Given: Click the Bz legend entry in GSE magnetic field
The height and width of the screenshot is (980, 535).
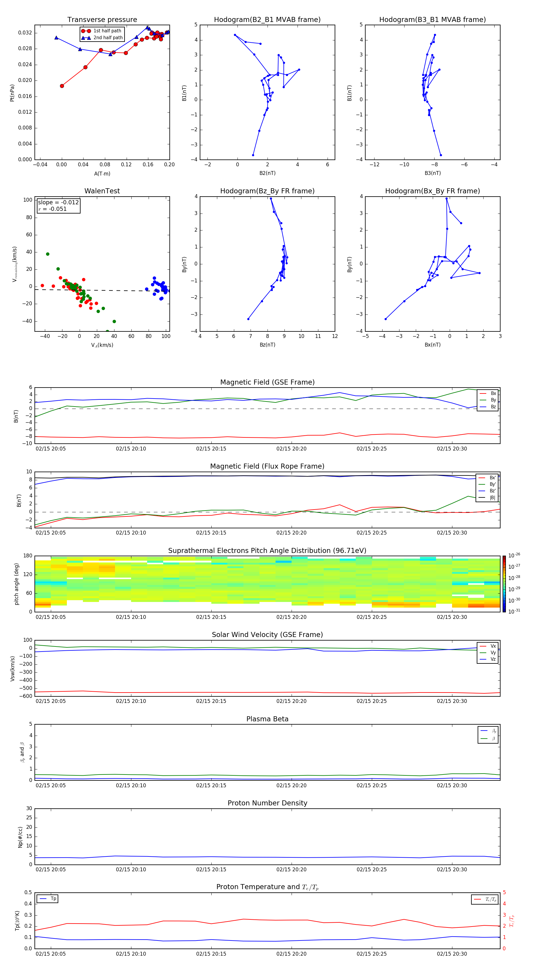Looking at the screenshot, I should (488, 407).
